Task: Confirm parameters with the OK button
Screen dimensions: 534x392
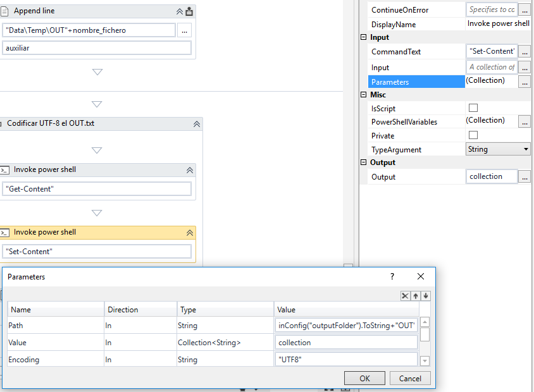Action: pos(364,377)
